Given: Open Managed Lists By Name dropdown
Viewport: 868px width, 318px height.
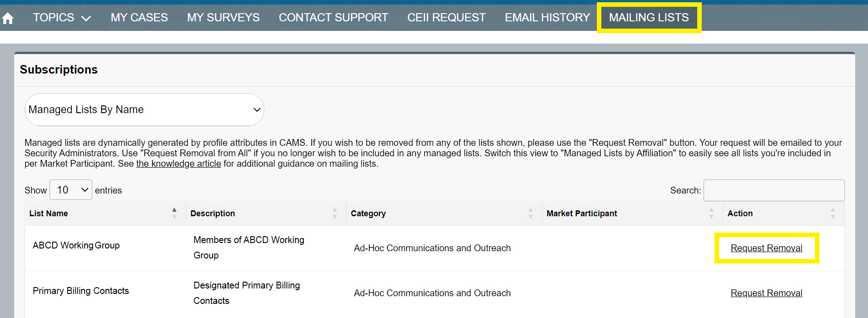Looking at the screenshot, I should [144, 109].
